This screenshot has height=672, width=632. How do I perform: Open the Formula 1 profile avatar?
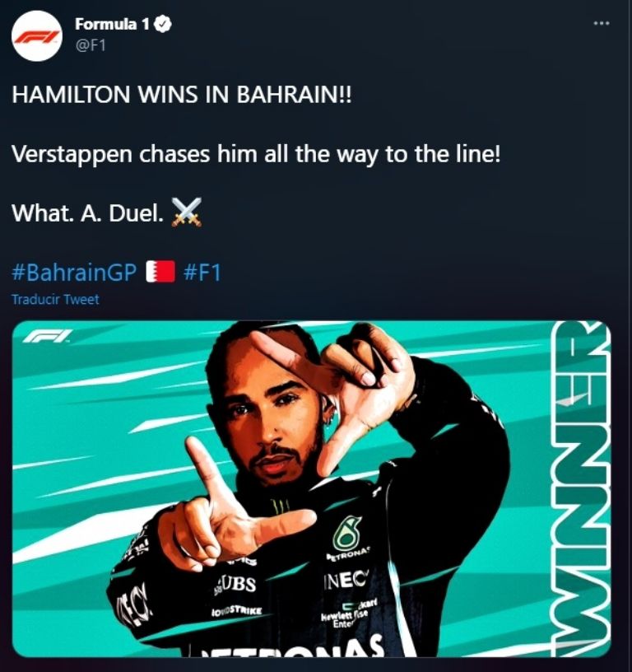tap(37, 36)
